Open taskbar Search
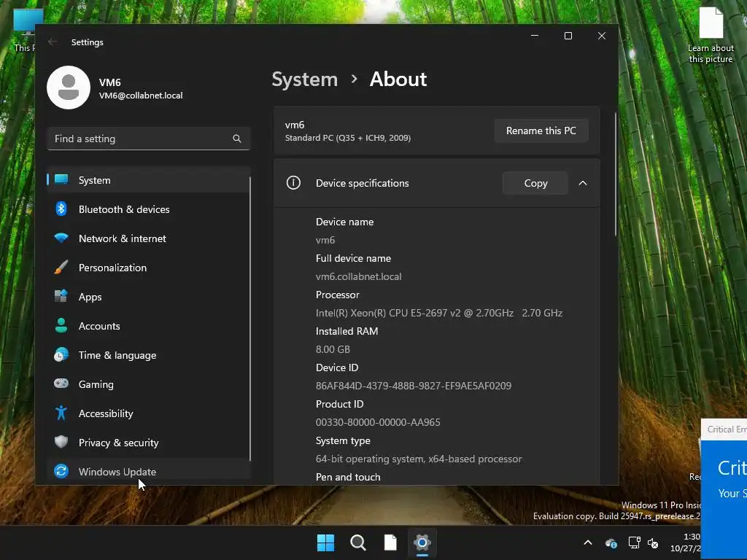 [x=357, y=542]
